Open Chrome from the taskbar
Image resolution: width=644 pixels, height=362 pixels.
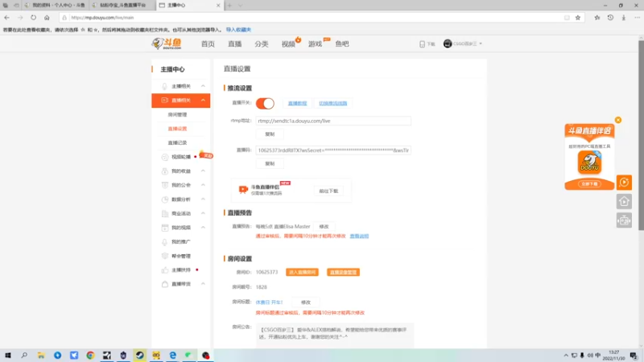(x=90, y=356)
